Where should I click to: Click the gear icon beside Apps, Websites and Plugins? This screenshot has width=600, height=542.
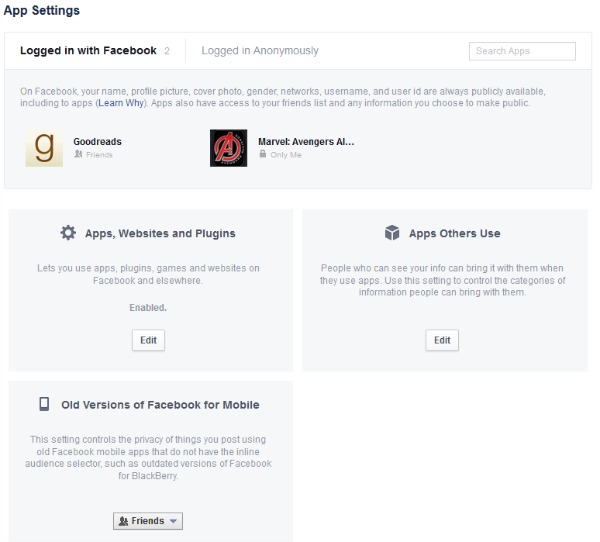point(68,233)
